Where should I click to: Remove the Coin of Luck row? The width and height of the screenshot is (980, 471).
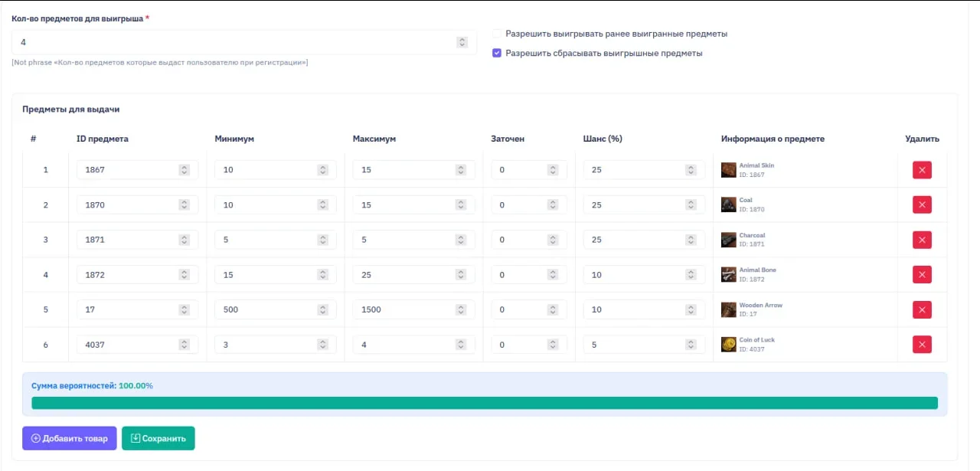pyautogui.click(x=922, y=345)
